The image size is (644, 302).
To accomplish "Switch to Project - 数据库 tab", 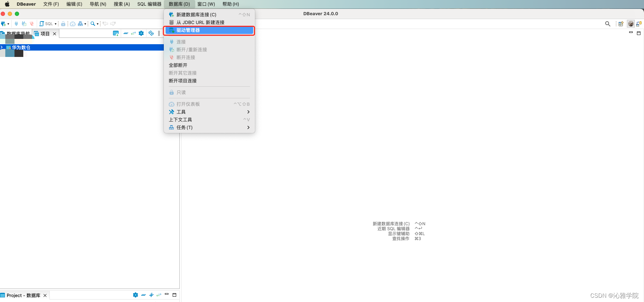I will click(23, 295).
